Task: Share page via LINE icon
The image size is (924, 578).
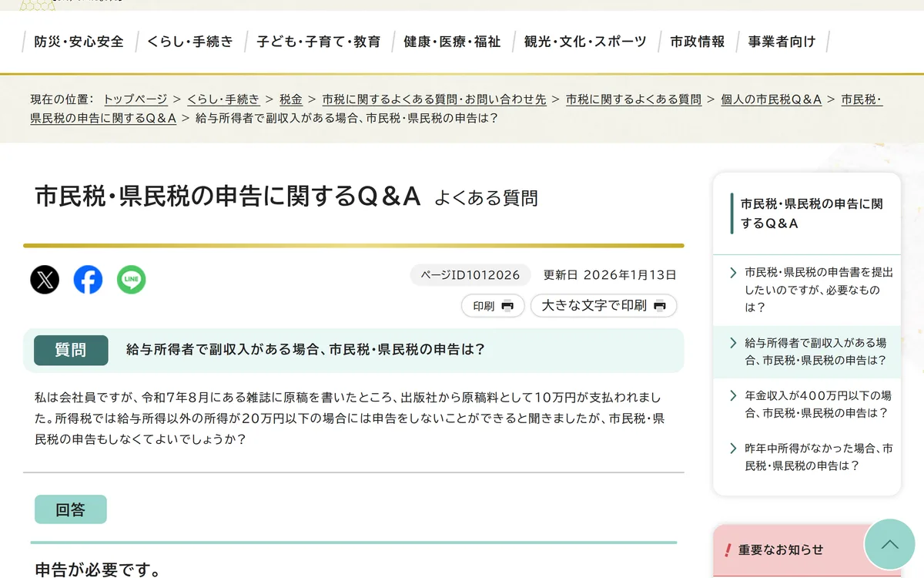Action: [132, 280]
